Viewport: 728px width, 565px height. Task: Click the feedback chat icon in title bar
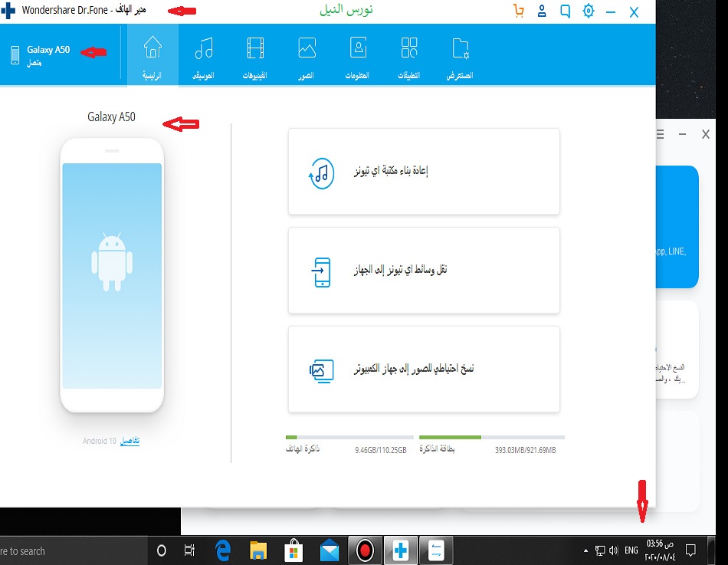point(565,11)
